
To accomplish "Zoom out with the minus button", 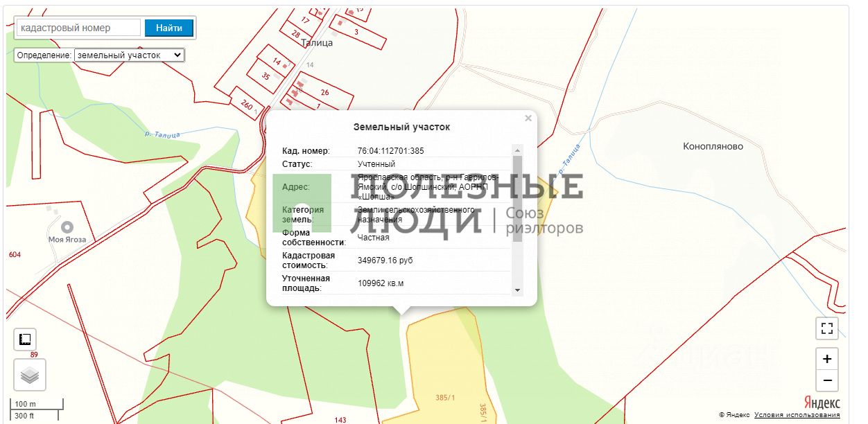I will (x=827, y=380).
